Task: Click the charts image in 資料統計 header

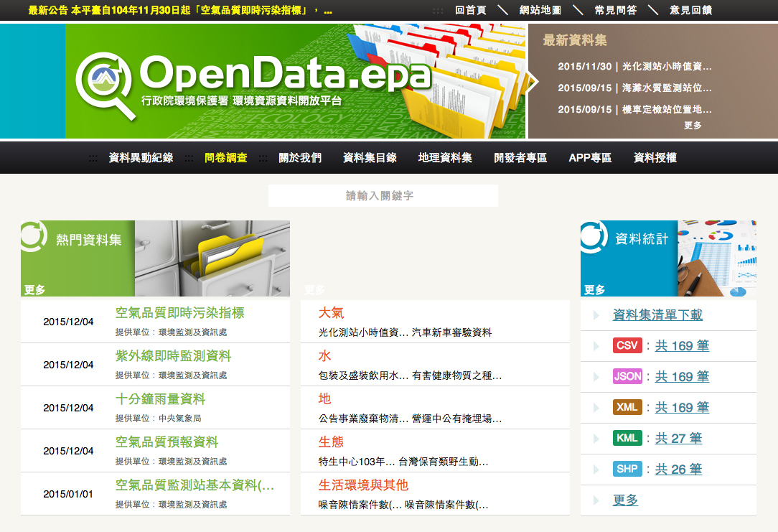Action: (717, 258)
